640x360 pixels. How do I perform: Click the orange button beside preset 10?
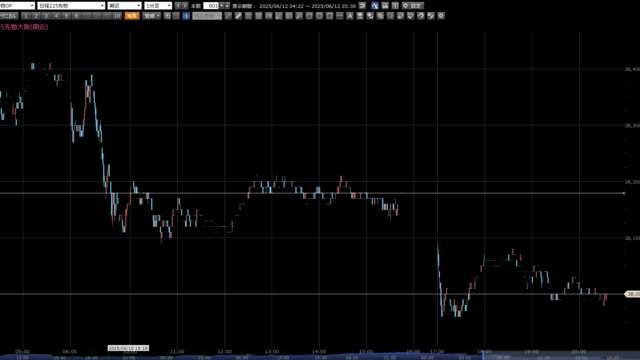pos(132,16)
